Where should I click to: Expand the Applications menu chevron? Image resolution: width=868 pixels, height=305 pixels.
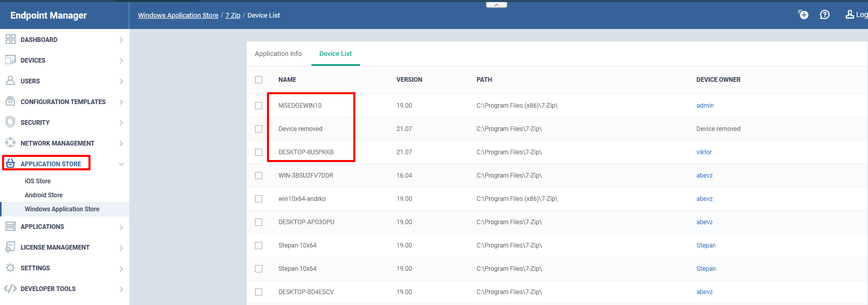[121, 227]
